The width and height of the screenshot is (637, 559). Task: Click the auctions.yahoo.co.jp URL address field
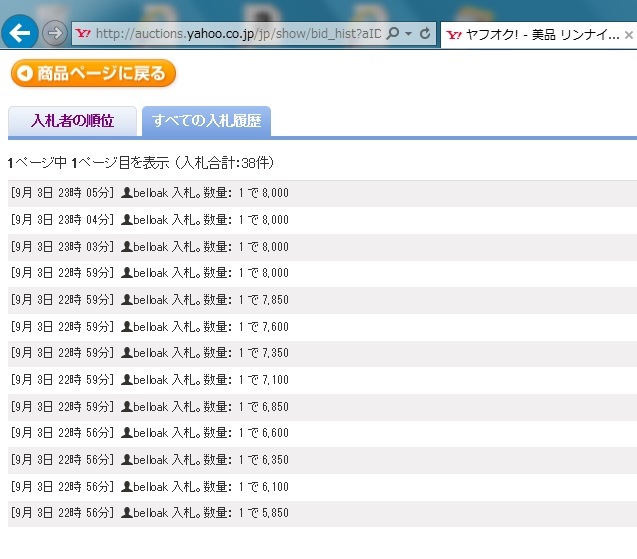238,33
